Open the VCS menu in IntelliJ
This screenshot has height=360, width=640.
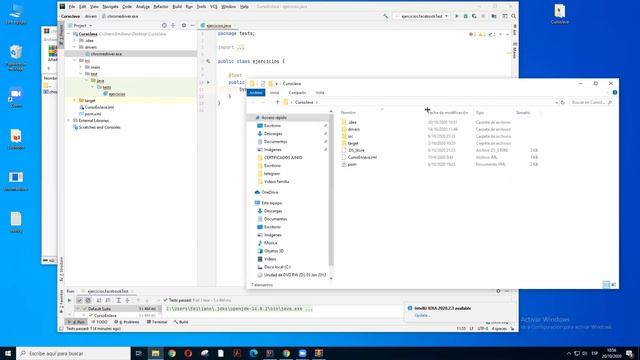[x=214, y=7]
